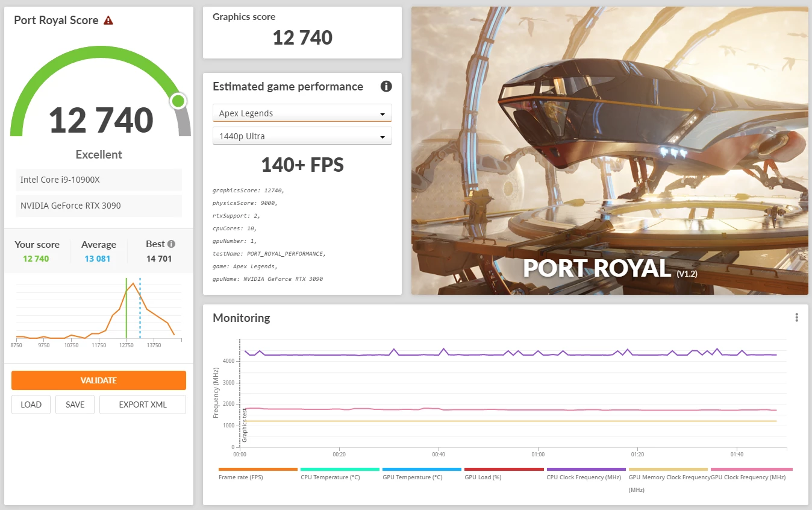Toggle the GPU Memory Clock Frequency legend swatch

668,469
